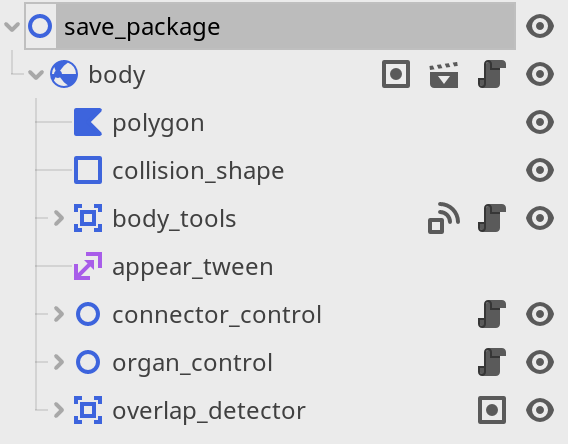Click the group icon on body node
The height and width of the screenshot is (444, 568).
tap(396, 74)
